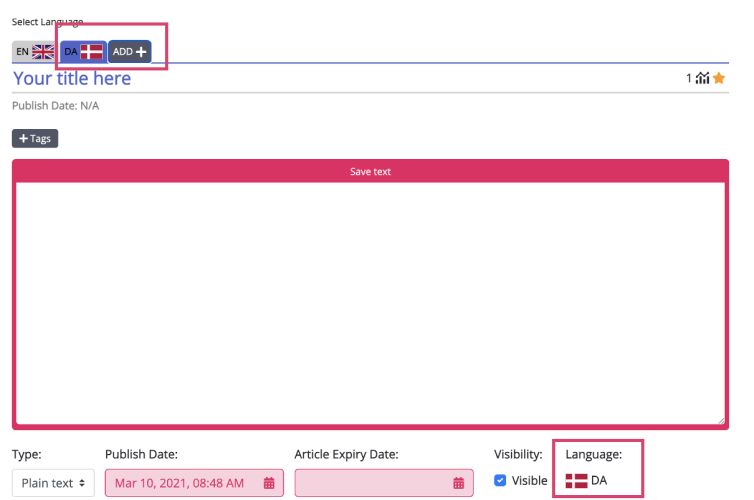This screenshot has height=500, width=754.
Task: Click the Tags button
Action: click(35, 139)
